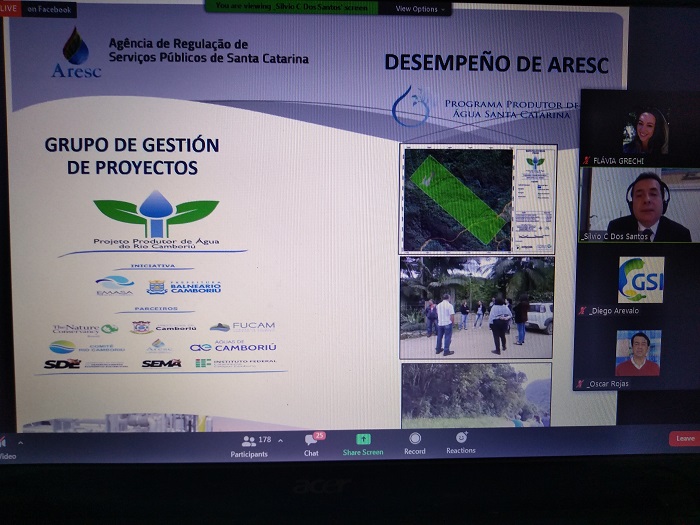700x525 pixels.
Task: Click muted mic icon beside Diego Arevalo
Action: [x=582, y=311]
